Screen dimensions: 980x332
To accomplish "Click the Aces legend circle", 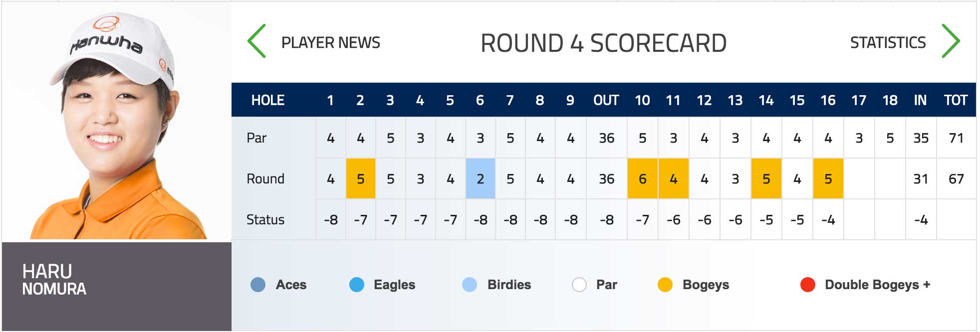I will tap(258, 285).
